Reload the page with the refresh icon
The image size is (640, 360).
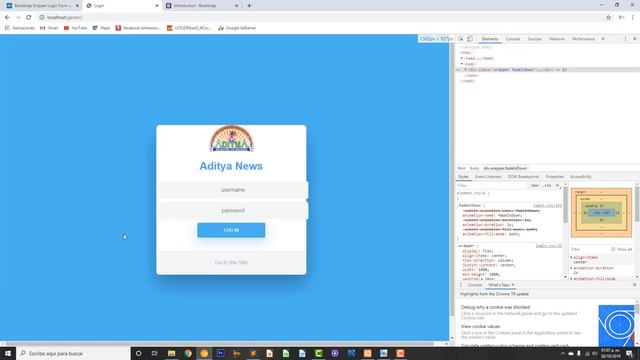(28, 17)
